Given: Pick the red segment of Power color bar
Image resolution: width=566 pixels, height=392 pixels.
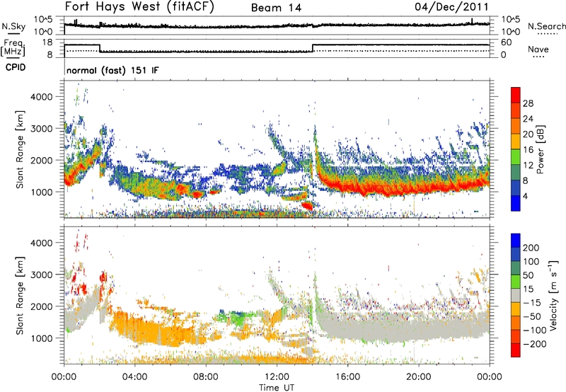Looking at the screenshot, I should coord(516,95).
